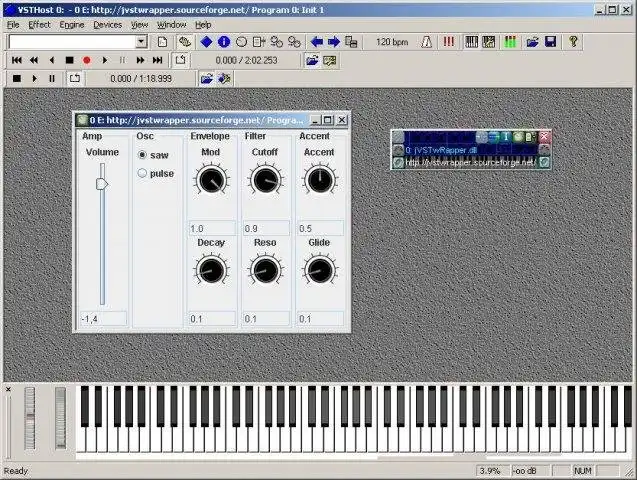This screenshot has height=480, width=637.
Task: Open the Help menu
Action: click(203, 25)
